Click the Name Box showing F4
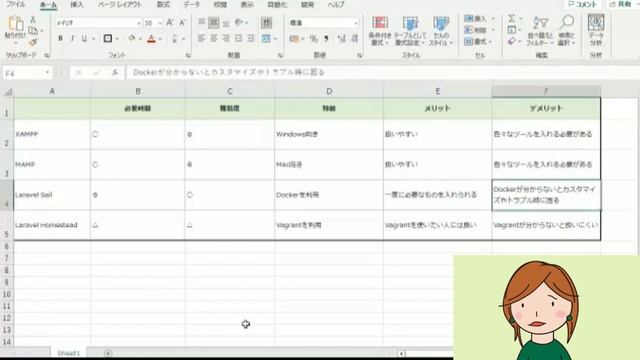The width and height of the screenshot is (640, 360). coord(23,73)
